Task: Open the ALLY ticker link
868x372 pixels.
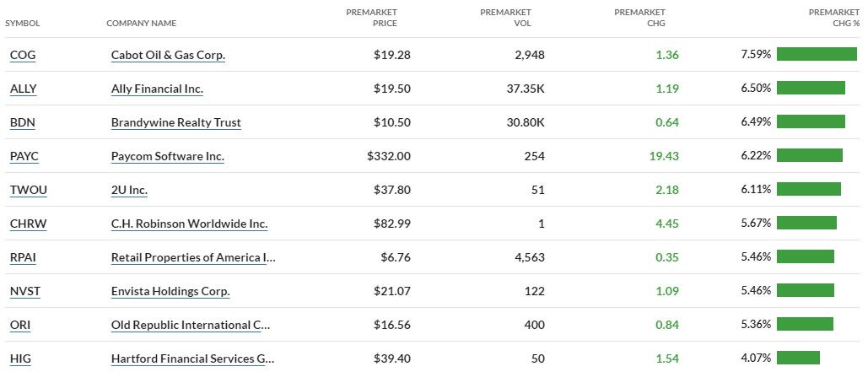Action: click(24, 89)
